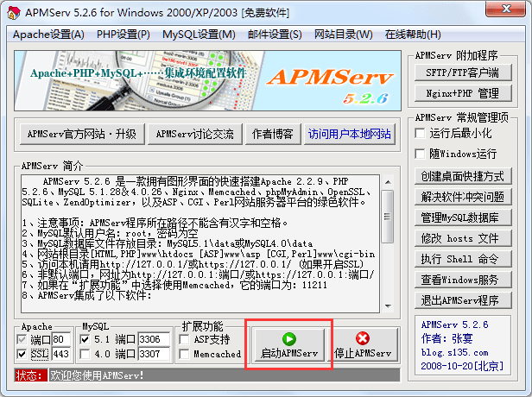Enable ASP支持 checkbox
Viewport: 532px width, 397px height.
(x=184, y=339)
